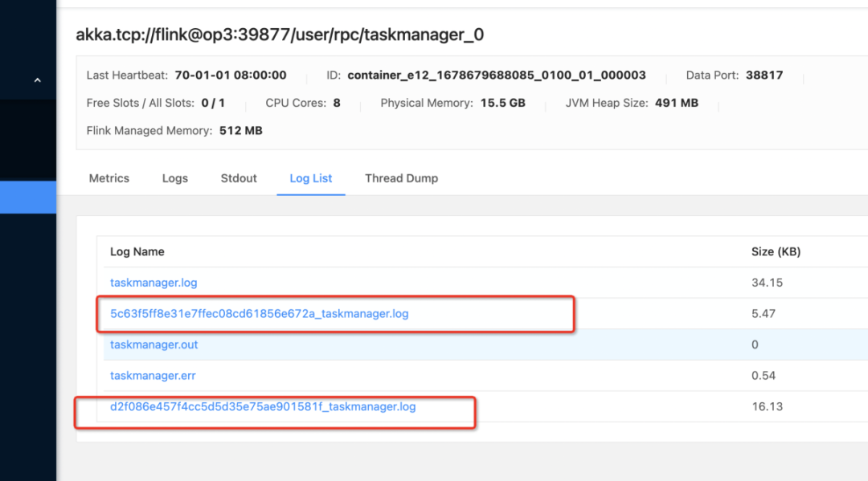Click the highlighted blue sidebar menu item
This screenshot has width=868, height=481.
(x=28, y=197)
